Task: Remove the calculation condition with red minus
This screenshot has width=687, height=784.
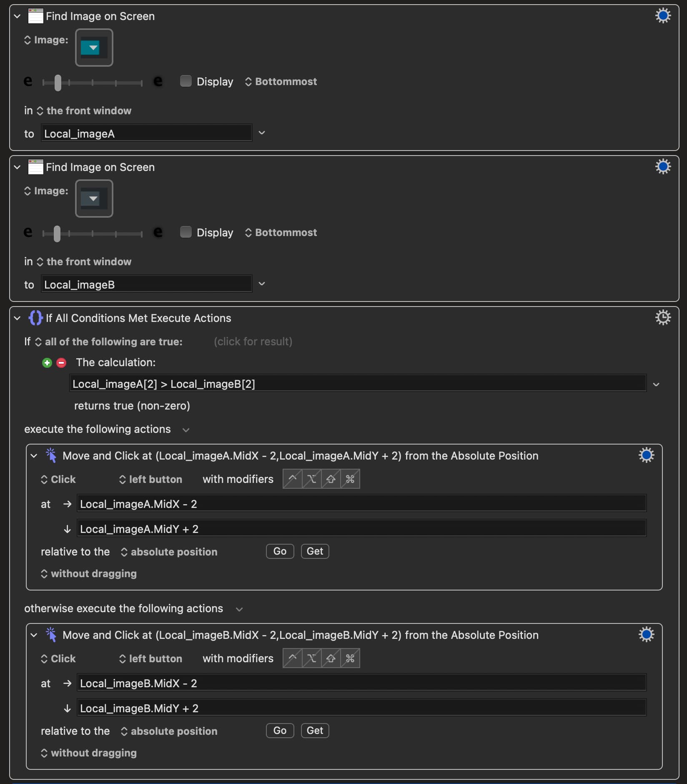Action: coord(61,363)
